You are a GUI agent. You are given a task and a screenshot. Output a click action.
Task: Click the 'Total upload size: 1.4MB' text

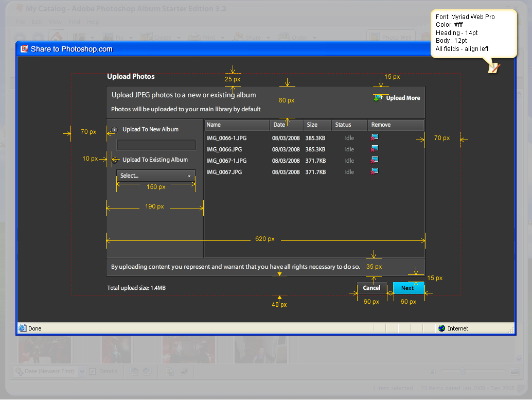click(136, 288)
